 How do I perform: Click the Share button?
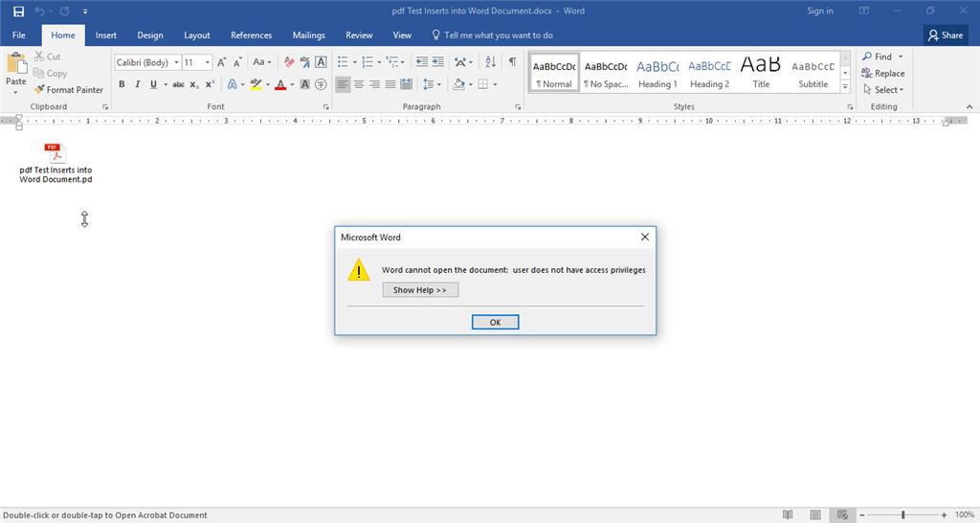945,35
